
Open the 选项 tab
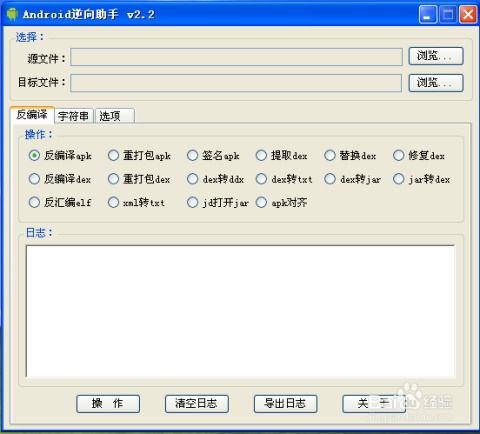click(x=115, y=116)
